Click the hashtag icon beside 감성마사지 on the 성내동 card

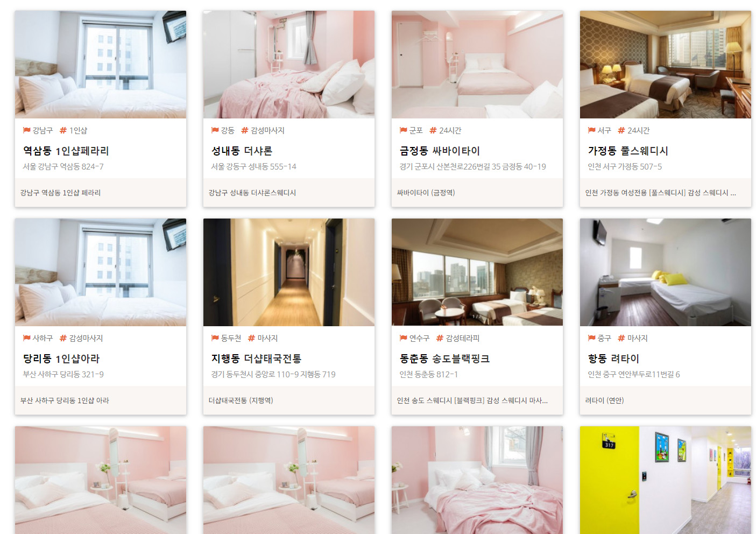coord(245,130)
